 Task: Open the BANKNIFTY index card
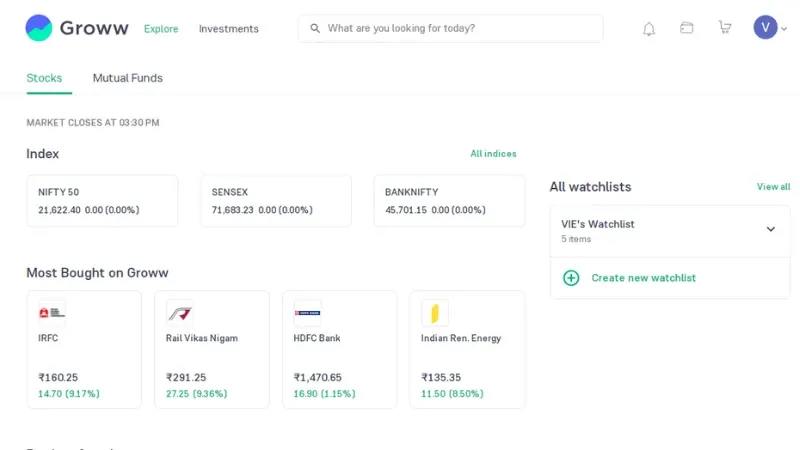tap(449, 201)
